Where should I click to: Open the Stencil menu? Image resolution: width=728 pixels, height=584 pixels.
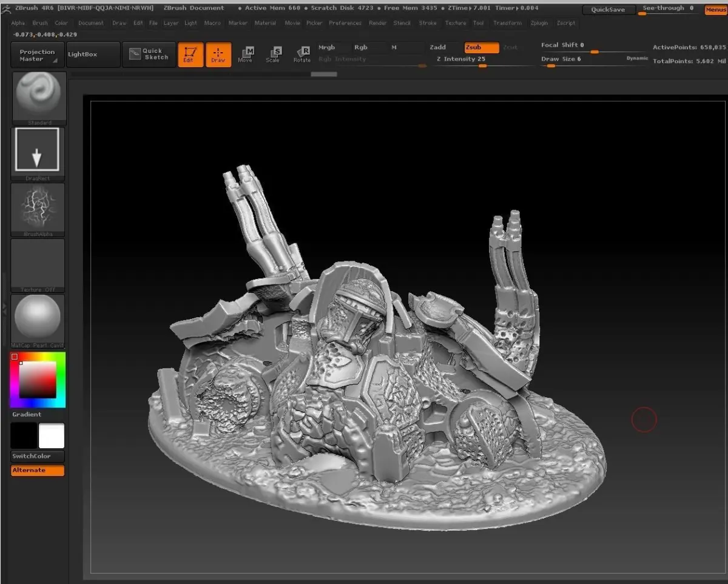coord(402,23)
